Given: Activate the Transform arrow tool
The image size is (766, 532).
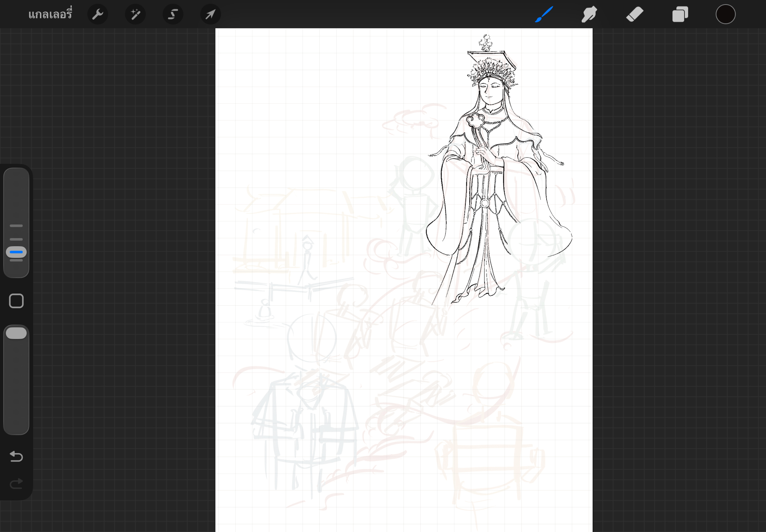Looking at the screenshot, I should tap(210, 15).
